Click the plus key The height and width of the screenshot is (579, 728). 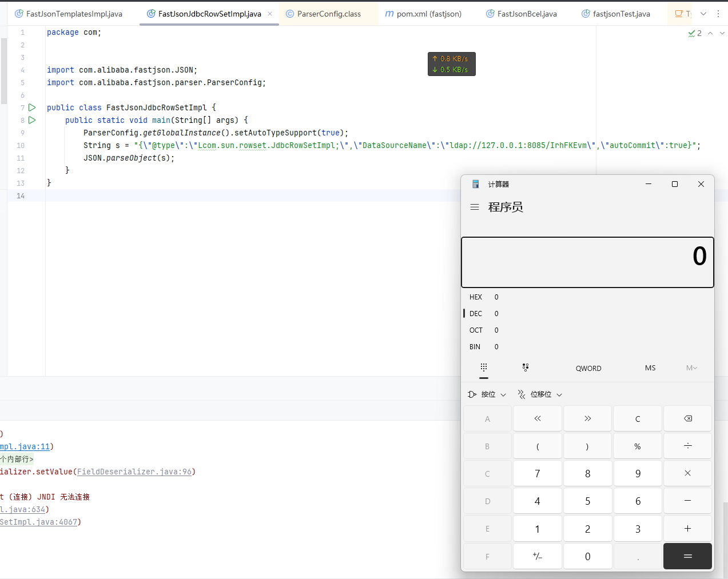[688, 529]
